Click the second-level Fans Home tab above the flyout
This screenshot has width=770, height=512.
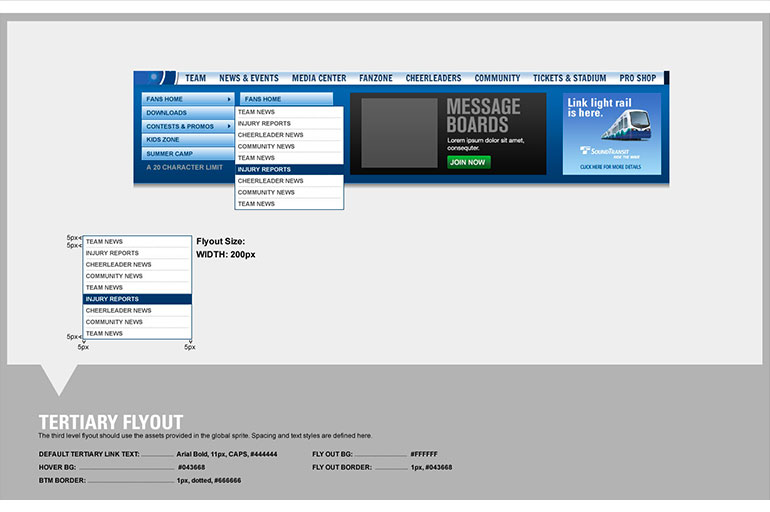[x=285, y=99]
